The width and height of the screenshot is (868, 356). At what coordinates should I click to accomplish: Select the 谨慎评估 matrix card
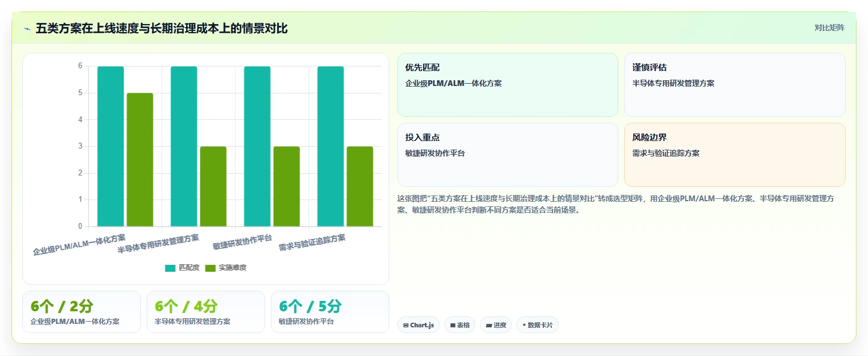tap(735, 85)
